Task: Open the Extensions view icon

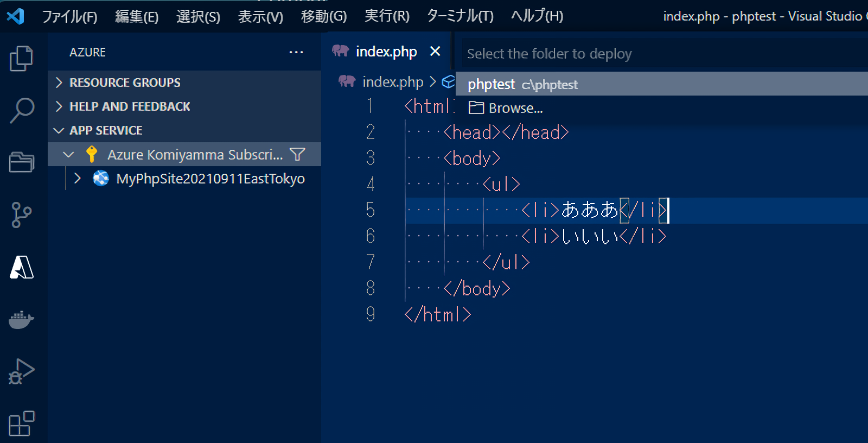Action: point(22,423)
